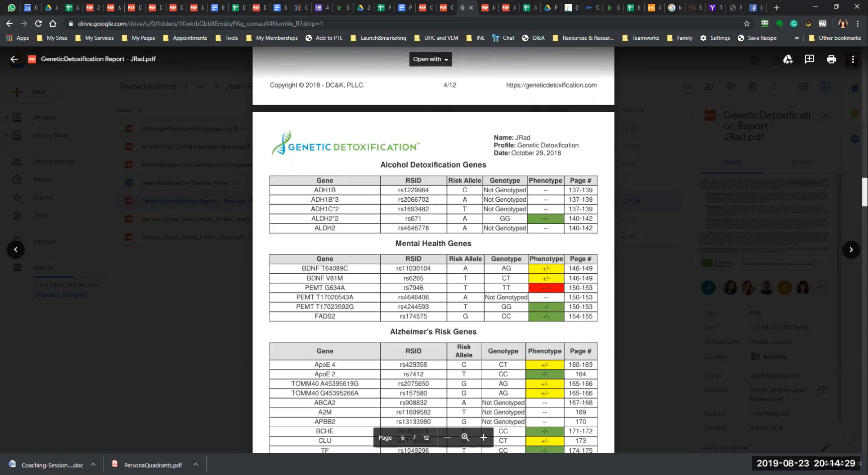868x475 pixels.
Task: Open the Chrome three-dot menu
Action: (858, 24)
